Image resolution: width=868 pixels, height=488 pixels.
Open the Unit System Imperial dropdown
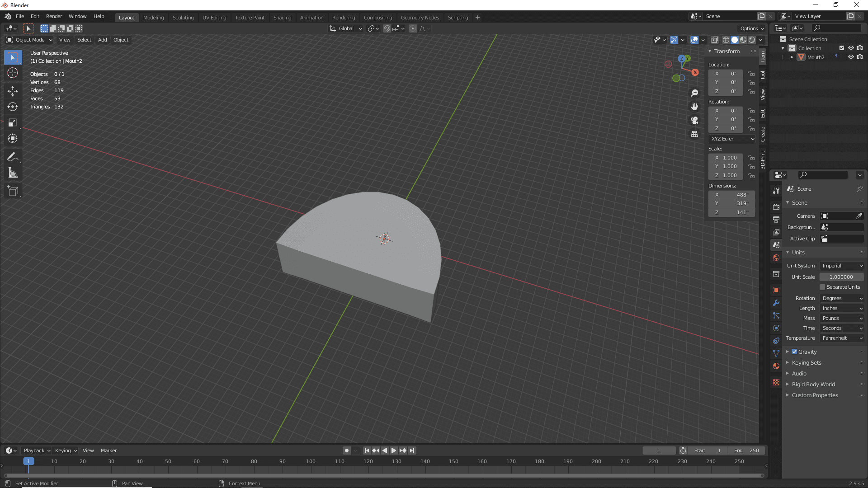tap(842, 266)
